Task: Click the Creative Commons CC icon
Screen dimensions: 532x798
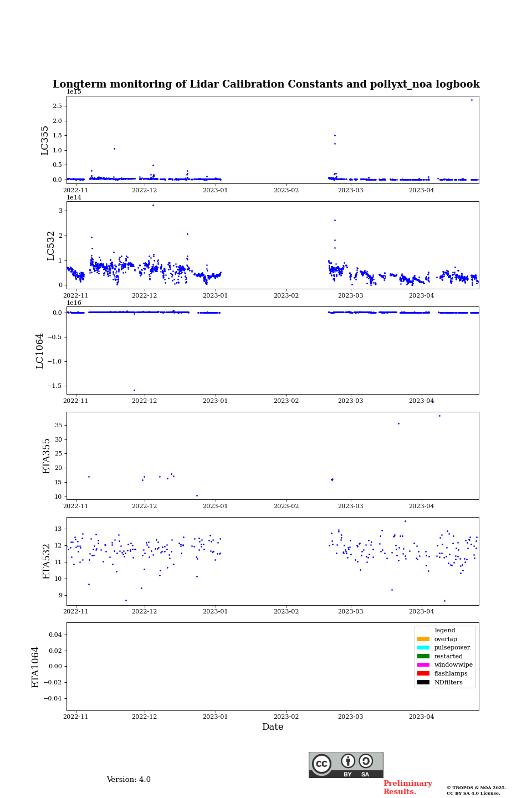Action: click(321, 764)
